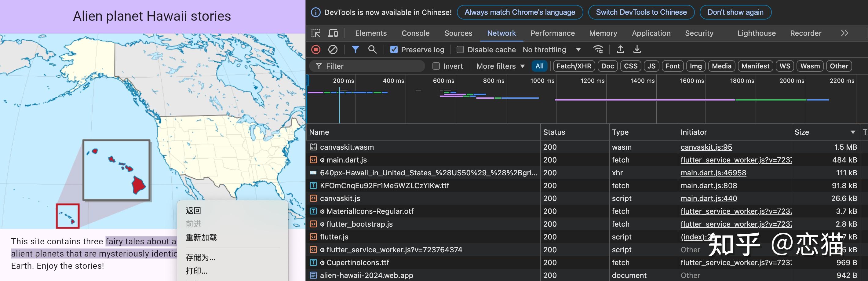
Task: Open network search with magnifier icon
Action: click(372, 49)
